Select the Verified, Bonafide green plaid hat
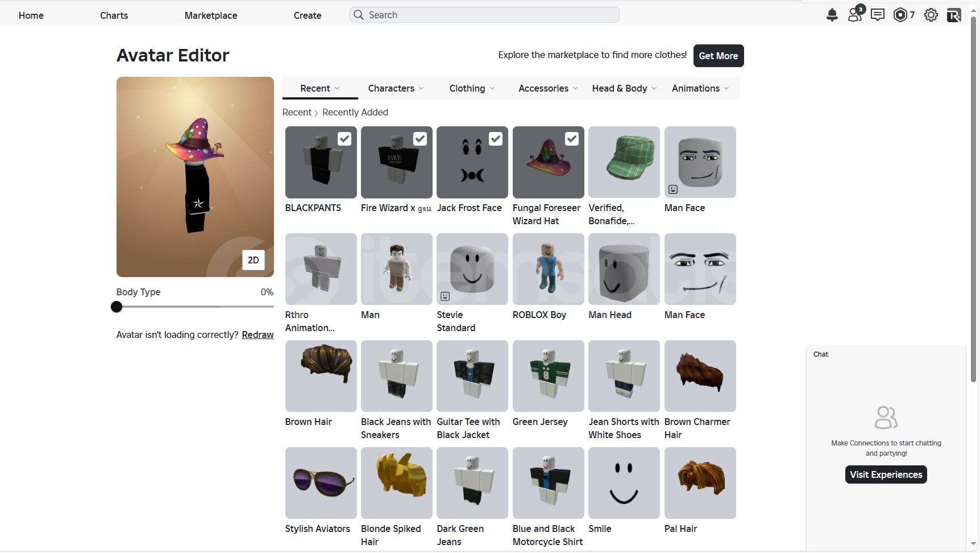This screenshot has height=553, width=980. [x=624, y=162]
